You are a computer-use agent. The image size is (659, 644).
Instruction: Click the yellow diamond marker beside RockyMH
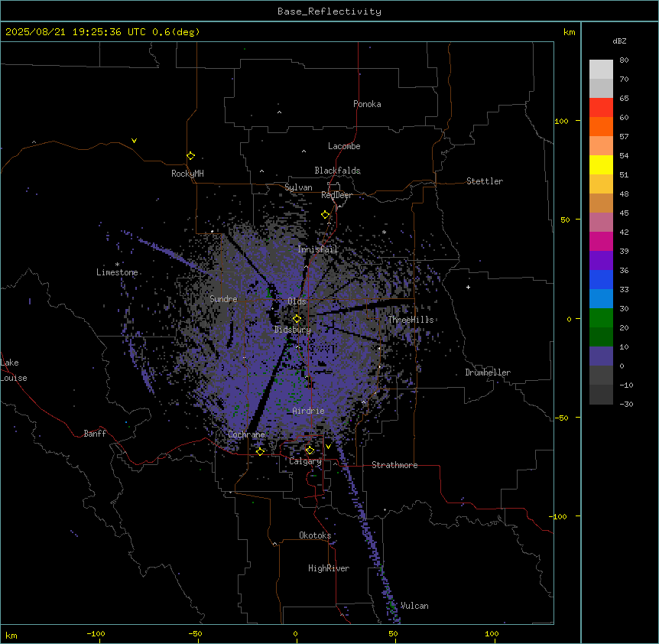pyautogui.click(x=191, y=156)
